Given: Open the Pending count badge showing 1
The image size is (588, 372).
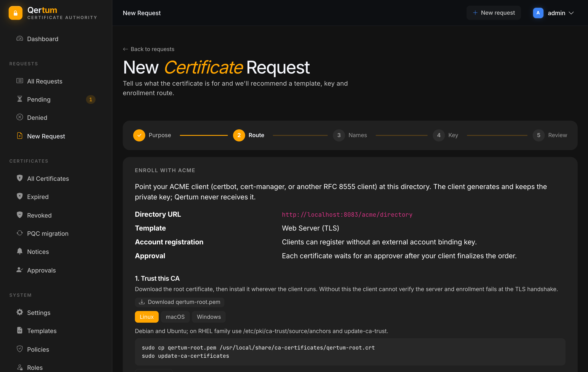Looking at the screenshot, I should [x=91, y=99].
